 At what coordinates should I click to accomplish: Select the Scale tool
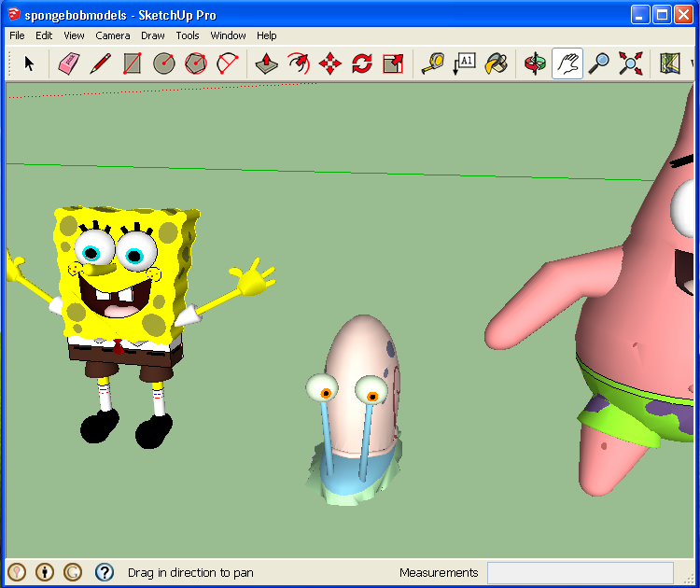click(x=393, y=63)
